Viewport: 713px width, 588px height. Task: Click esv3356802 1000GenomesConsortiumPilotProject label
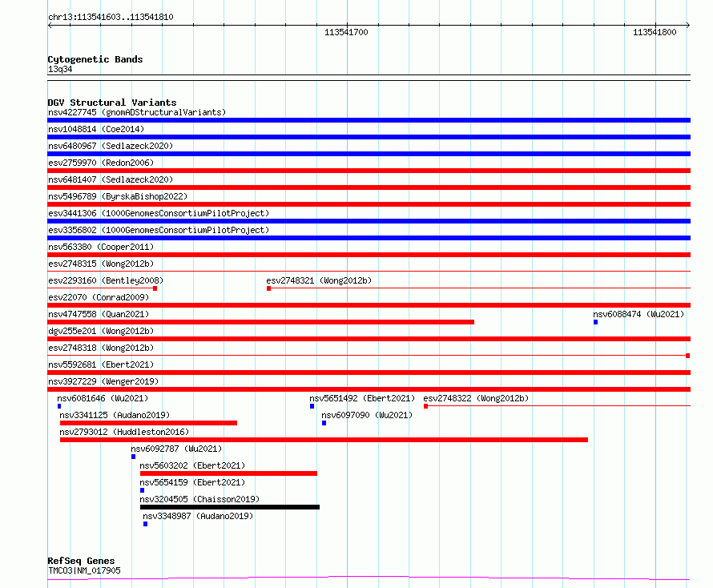pyautogui.click(x=159, y=230)
